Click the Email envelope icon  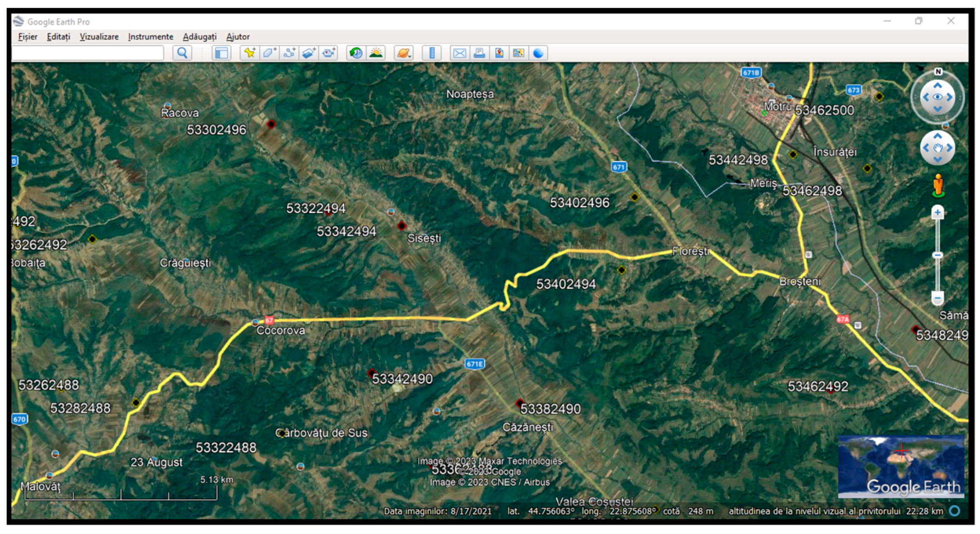[x=459, y=53]
